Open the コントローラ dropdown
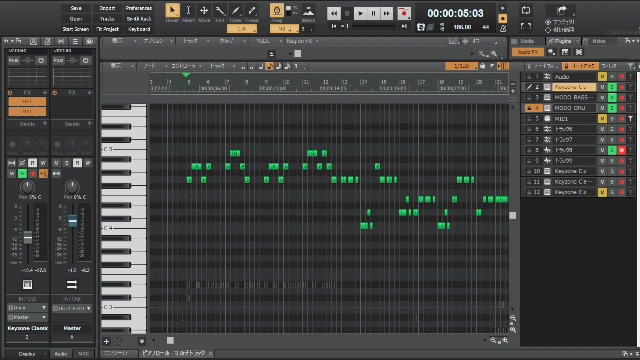 click(x=186, y=66)
